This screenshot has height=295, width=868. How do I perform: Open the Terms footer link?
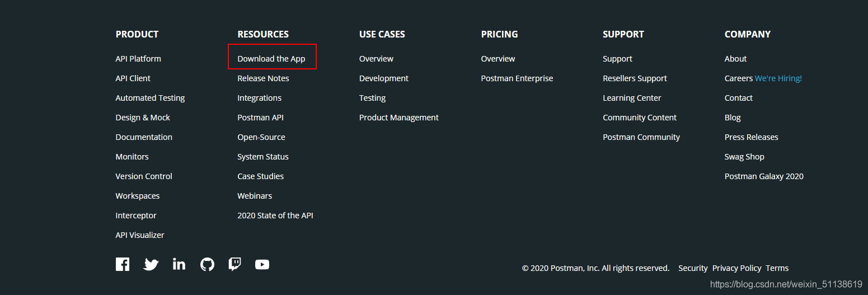(x=777, y=268)
